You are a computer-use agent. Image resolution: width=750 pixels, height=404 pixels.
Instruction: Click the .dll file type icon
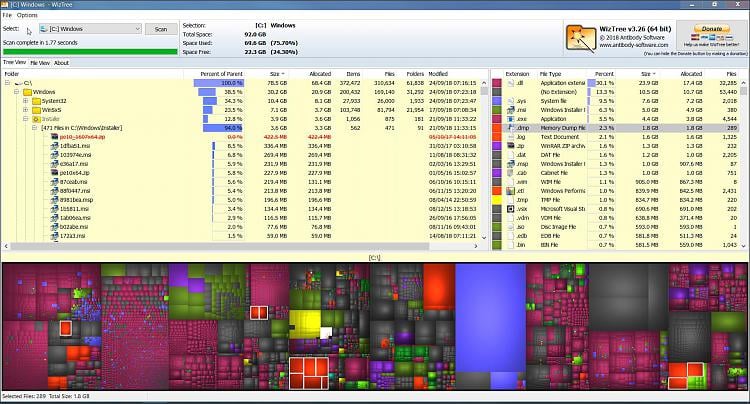coord(510,83)
